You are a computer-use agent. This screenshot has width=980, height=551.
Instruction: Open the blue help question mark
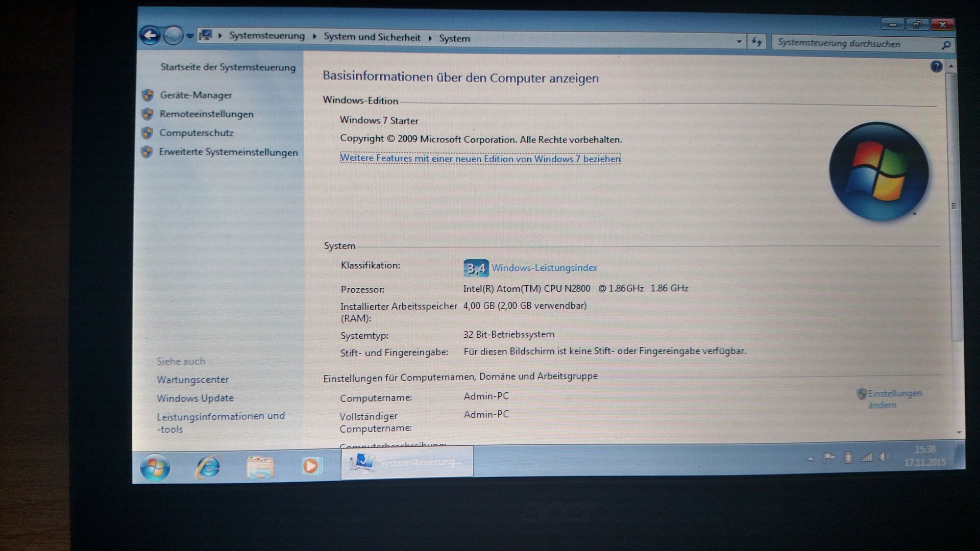[x=936, y=66]
